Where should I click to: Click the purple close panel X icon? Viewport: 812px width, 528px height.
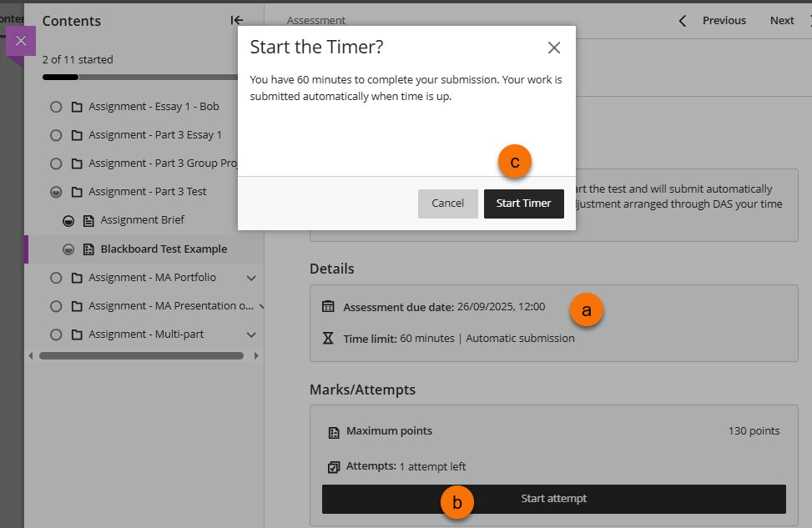pos(21,40)
